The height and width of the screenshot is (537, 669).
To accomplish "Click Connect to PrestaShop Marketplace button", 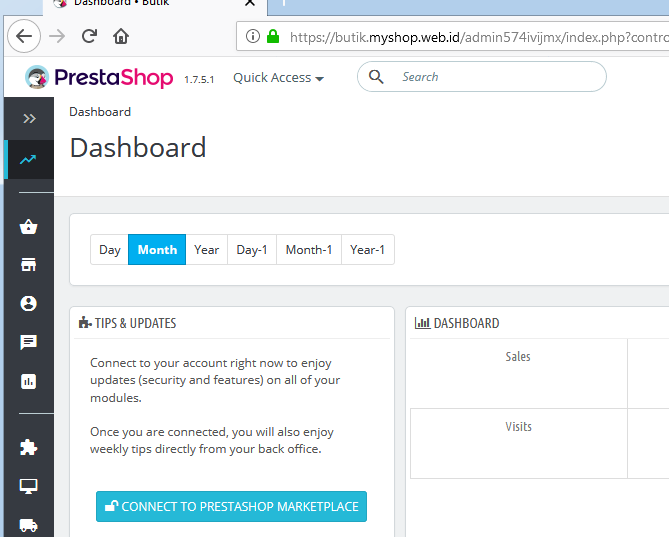I will point(231,506).
